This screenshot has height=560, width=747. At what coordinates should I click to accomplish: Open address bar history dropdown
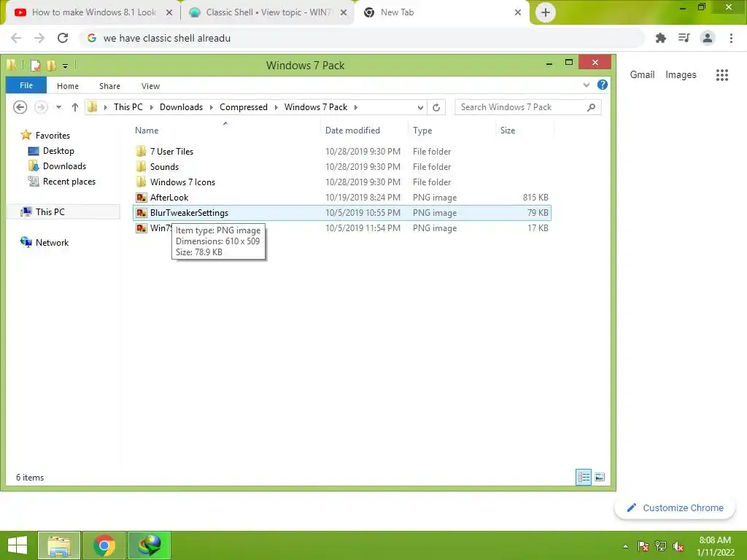click(x=420, y=108)
